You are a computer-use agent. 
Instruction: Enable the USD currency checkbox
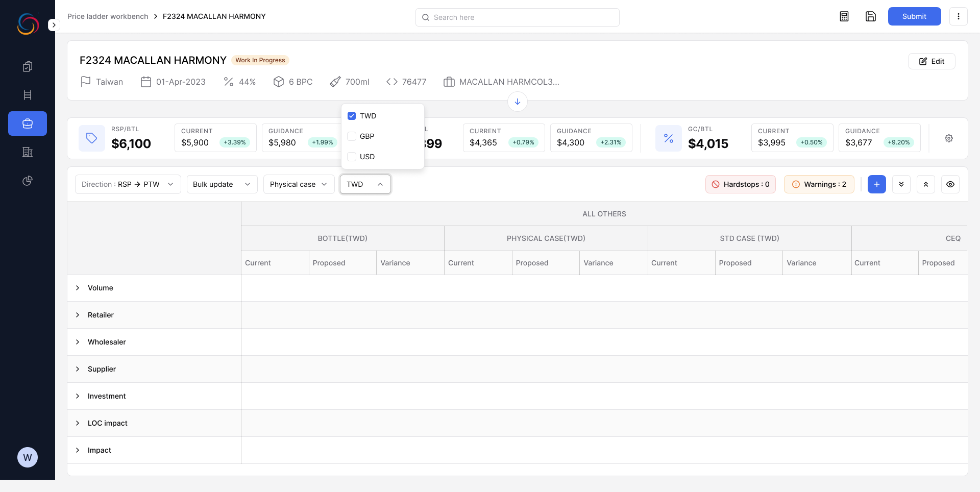[352, 157]
